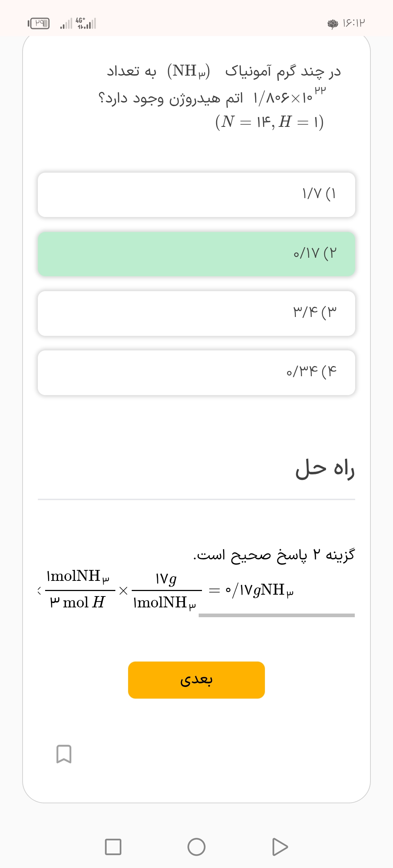The width and height of the screenshot is (393, 868).
Task: Click the formula's horizontal scrollbar
Action: tap(277, 615)
